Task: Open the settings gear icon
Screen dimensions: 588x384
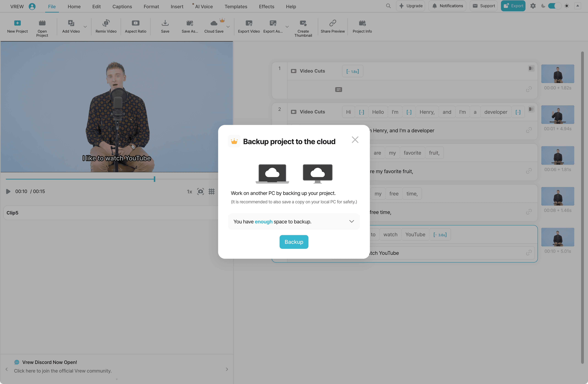Action: tap(533, 6)
